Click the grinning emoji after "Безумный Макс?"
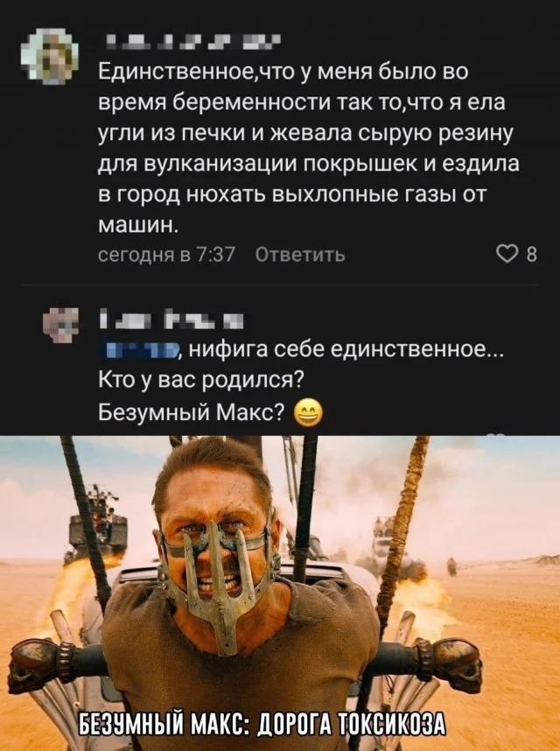Image resolution: width=560 pixels, height=751 pixels. (307, 411)
